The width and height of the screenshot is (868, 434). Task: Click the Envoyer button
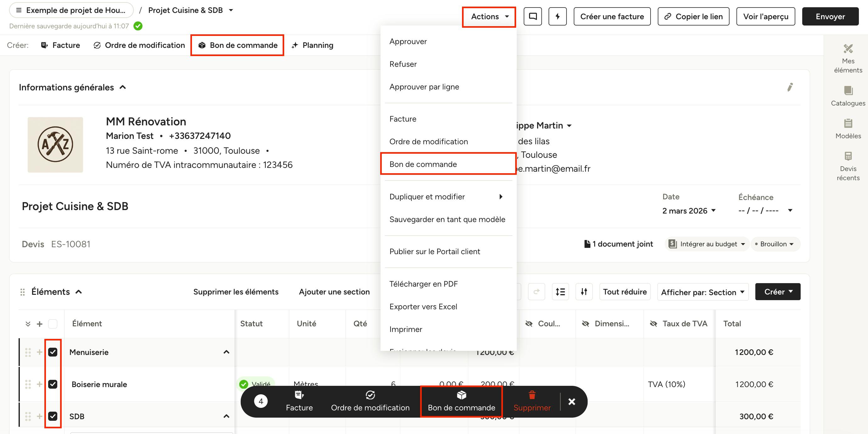tap(830, 16)
